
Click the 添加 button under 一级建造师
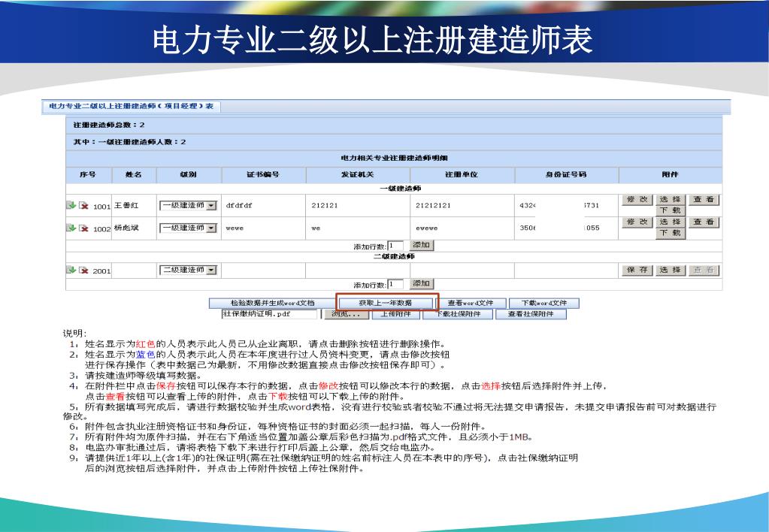point(422,246)
